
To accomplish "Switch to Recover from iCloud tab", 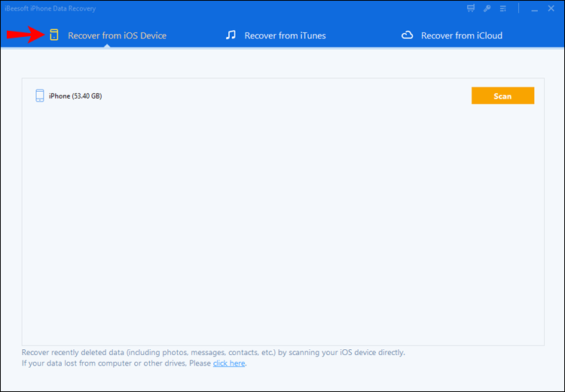I will point(452,35).
